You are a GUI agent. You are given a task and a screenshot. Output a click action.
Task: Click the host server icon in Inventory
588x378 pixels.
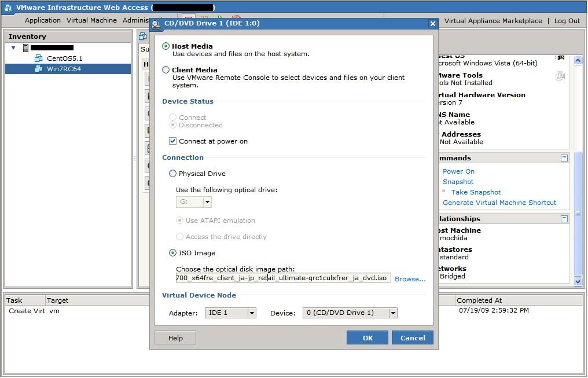click(25, 48)
